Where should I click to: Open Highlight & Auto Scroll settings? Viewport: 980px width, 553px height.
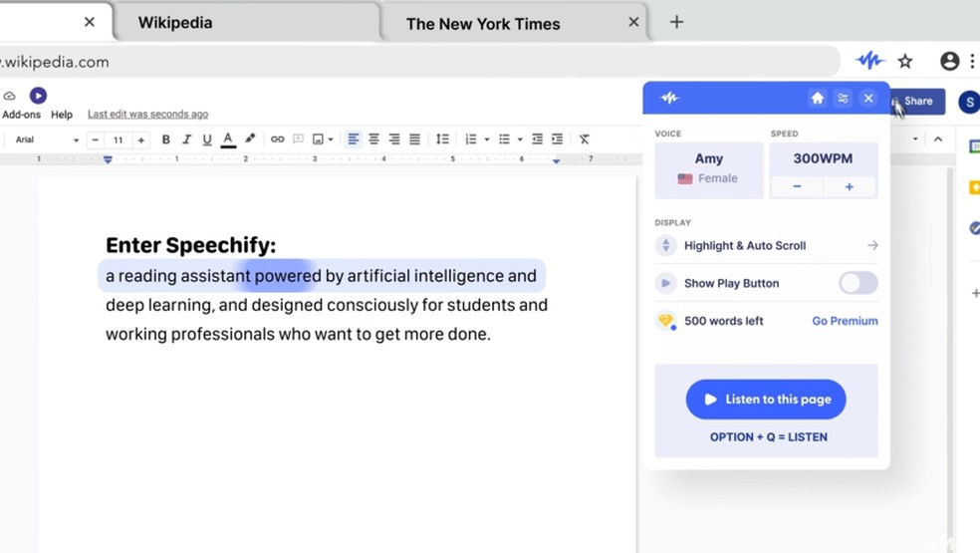pos(766,246)
